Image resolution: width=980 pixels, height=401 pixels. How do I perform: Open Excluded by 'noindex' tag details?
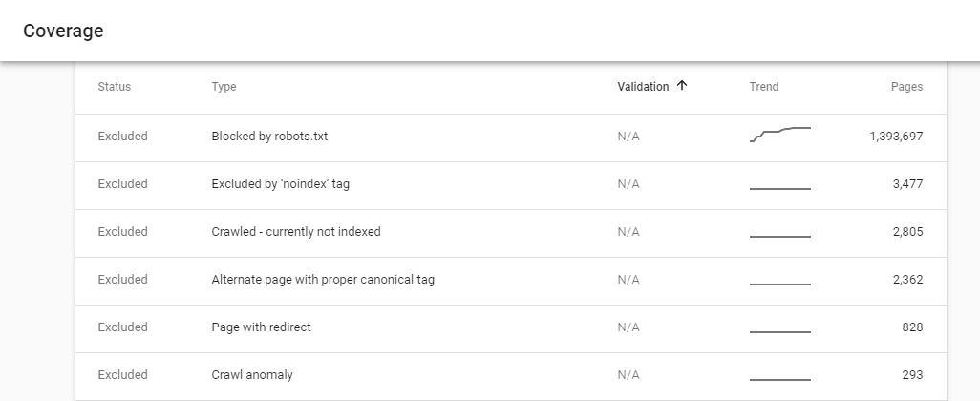280,184
